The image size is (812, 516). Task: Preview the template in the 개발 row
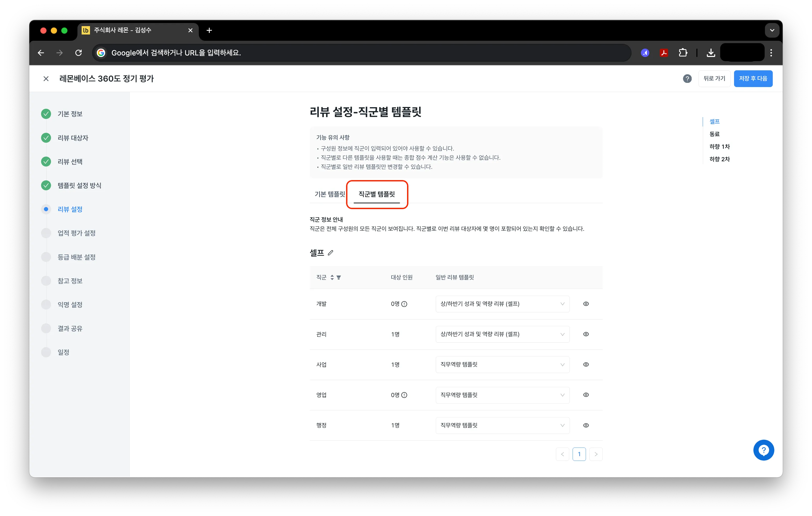pyautogui.click(x=586, y=304)
